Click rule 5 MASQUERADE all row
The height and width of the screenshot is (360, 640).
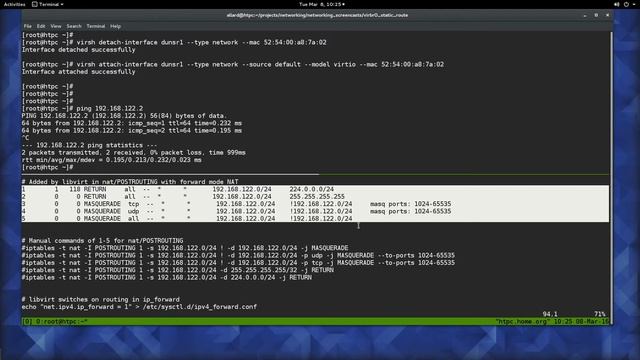(x=315, y=219)
